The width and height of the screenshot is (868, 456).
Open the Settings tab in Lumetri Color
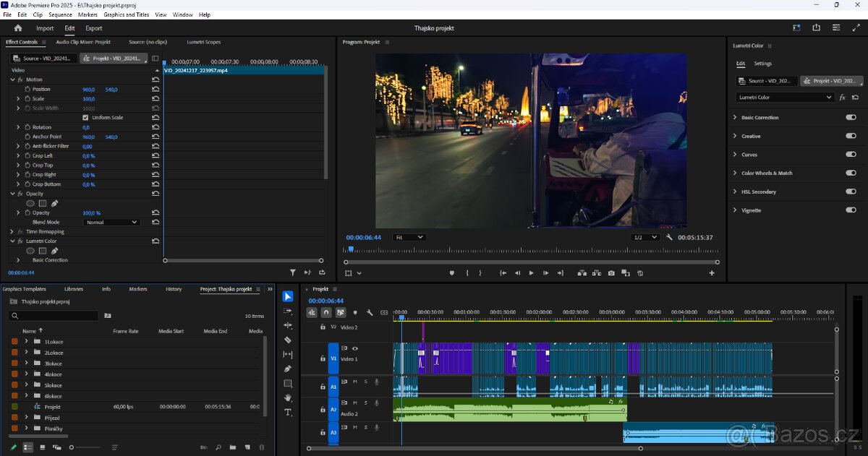click(763, 64)
